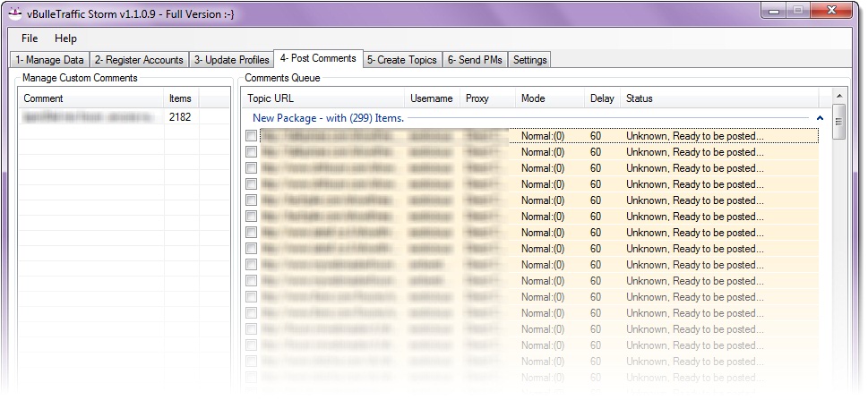Open the File menu
Viewport: 868px width, 400px height.
(x=30, y=38)
